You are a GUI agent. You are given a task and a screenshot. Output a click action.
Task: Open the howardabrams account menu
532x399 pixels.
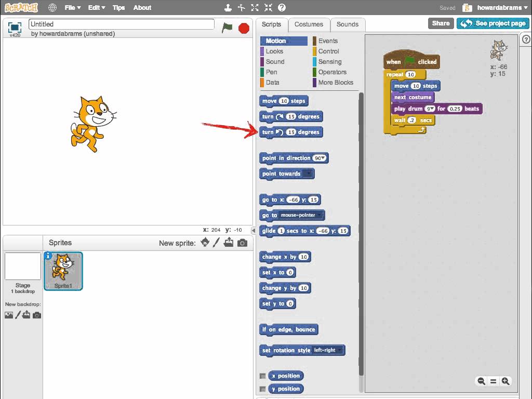click(502, 7)
